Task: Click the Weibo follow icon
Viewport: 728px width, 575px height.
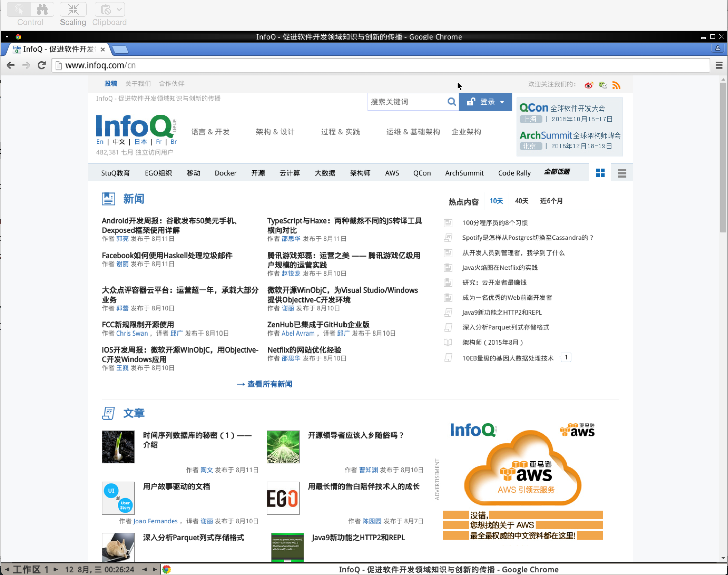Action: click(x=589, y=85)
